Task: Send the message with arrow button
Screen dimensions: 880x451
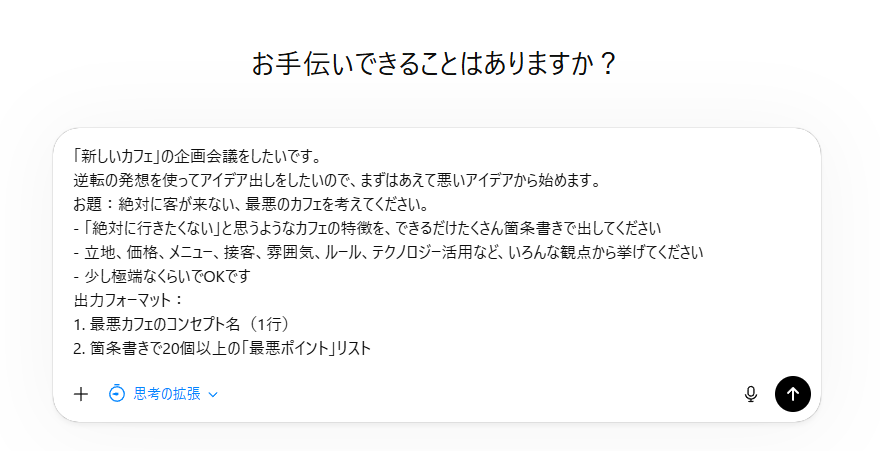Action: tap(793, 394)
